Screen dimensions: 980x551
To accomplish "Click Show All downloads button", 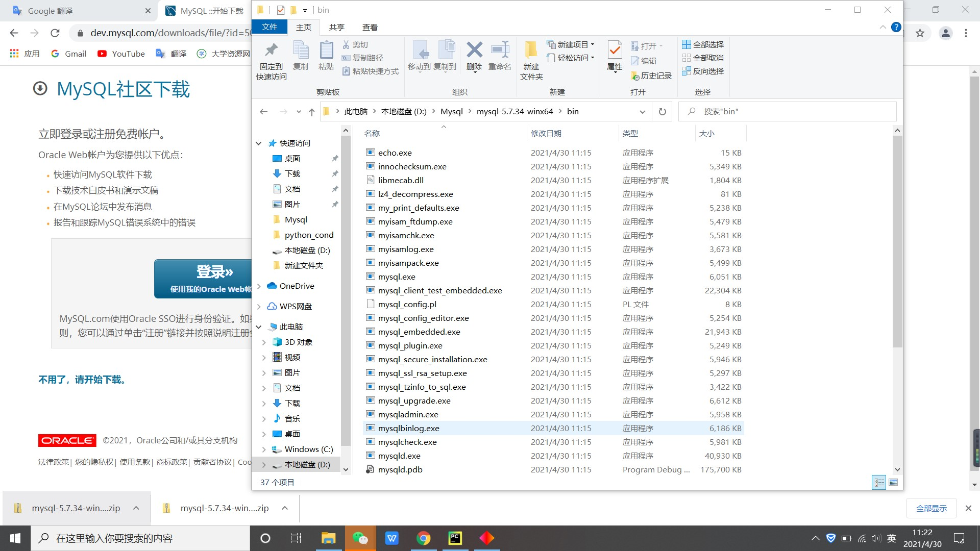I will coord(931,508).
